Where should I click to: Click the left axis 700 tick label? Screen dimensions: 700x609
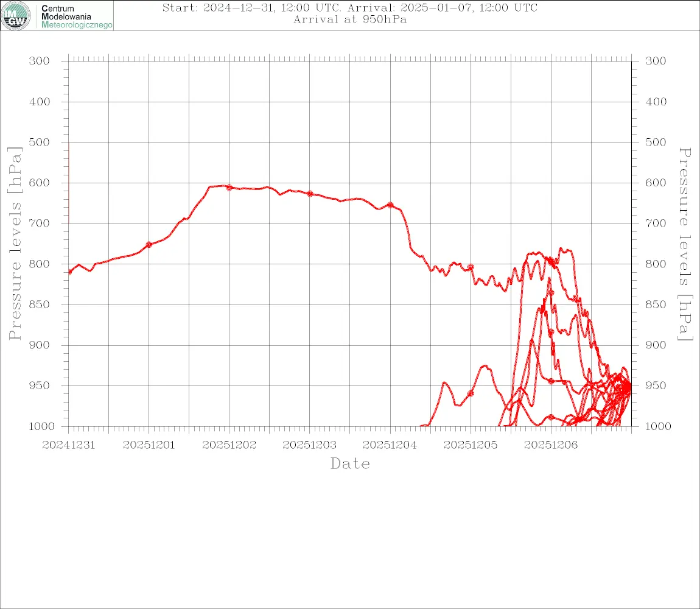pyautogui.click(x=40, y=223)
